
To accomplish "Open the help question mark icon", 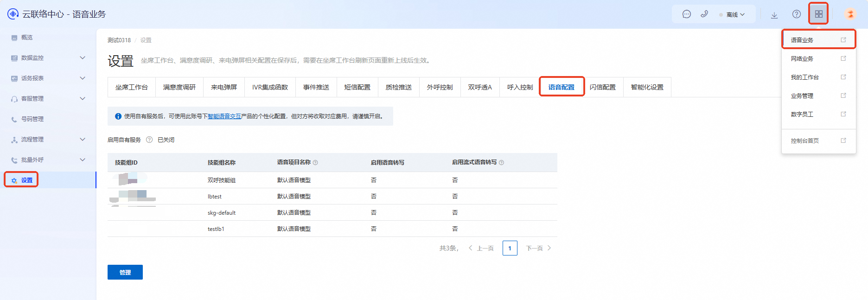I will [x=797, y=14].
